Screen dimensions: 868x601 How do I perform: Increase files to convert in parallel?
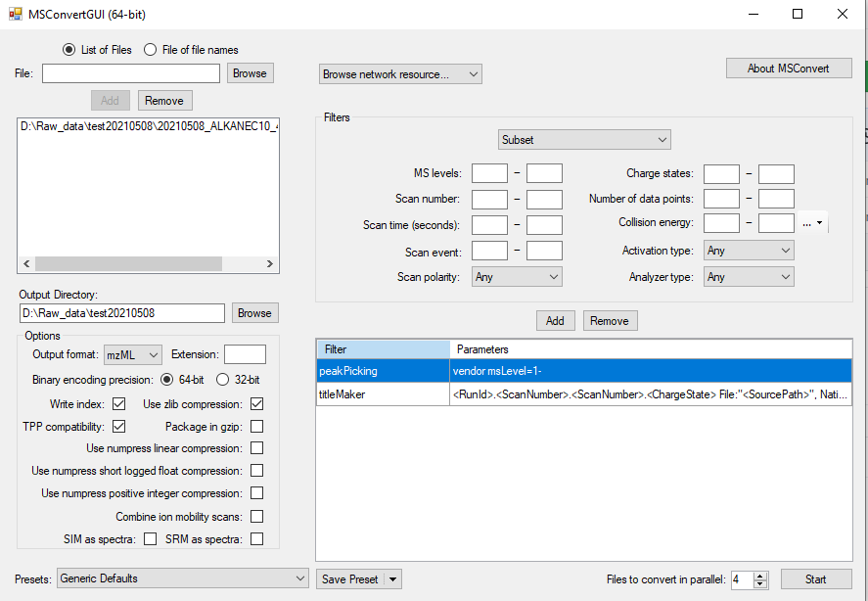pyautogui.click(x=760, y=576)
